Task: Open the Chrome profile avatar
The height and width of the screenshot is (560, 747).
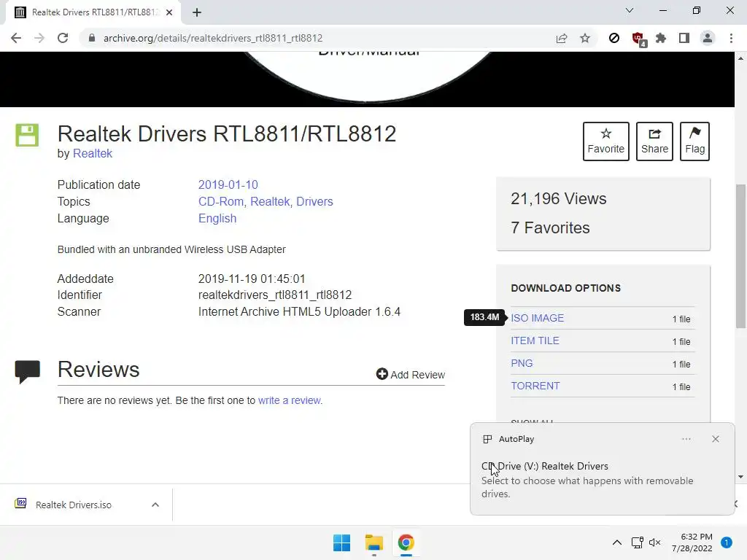Action: (x=708, y=38)
